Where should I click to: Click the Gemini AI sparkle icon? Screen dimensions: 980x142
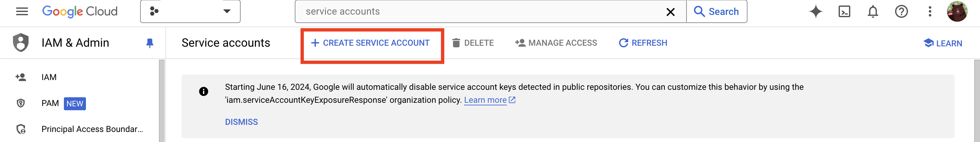pos(816,11)
